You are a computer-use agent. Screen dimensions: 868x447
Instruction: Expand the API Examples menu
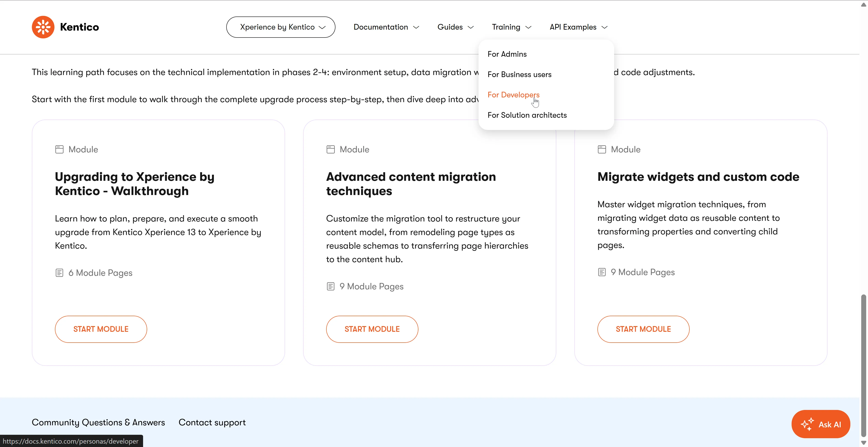click(x=578, y=27)
